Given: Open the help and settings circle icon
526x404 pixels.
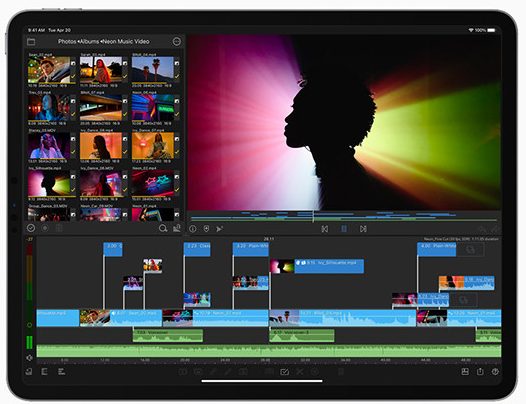Looking at the screenshot, I should 495,372.
